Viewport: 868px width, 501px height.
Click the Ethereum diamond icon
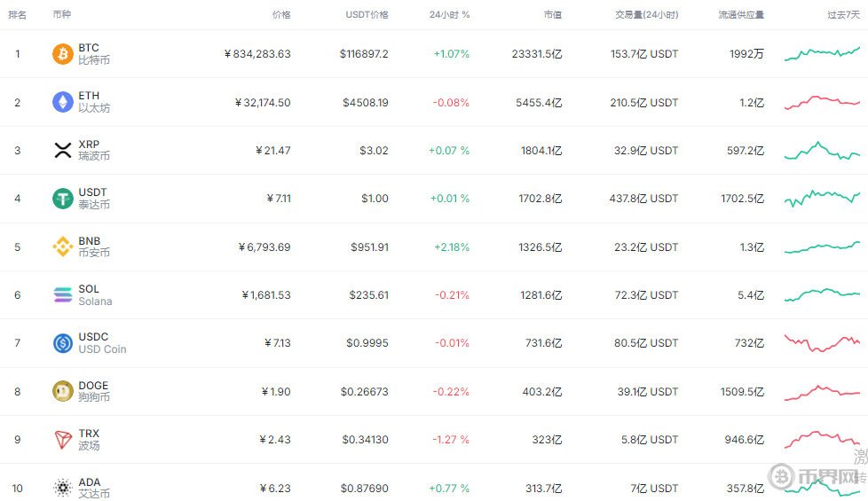click(62, 102)
